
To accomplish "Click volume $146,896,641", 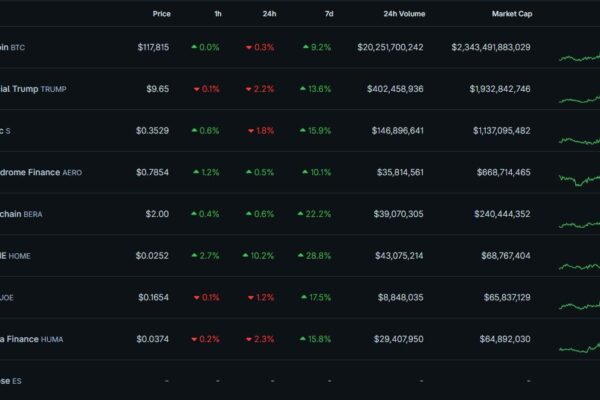I will (398, 131).
